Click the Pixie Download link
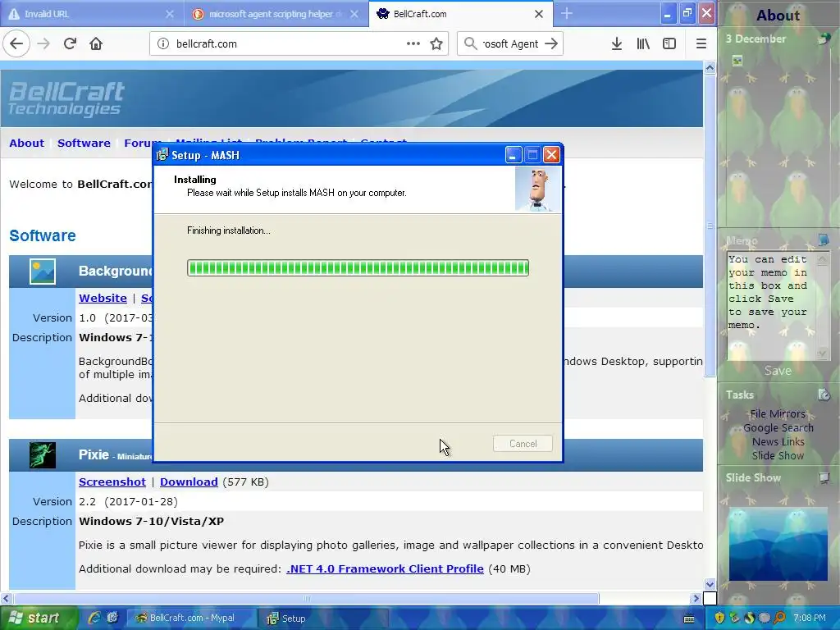The width and height of the screenshot is (840, 630). tap(189, 482)
